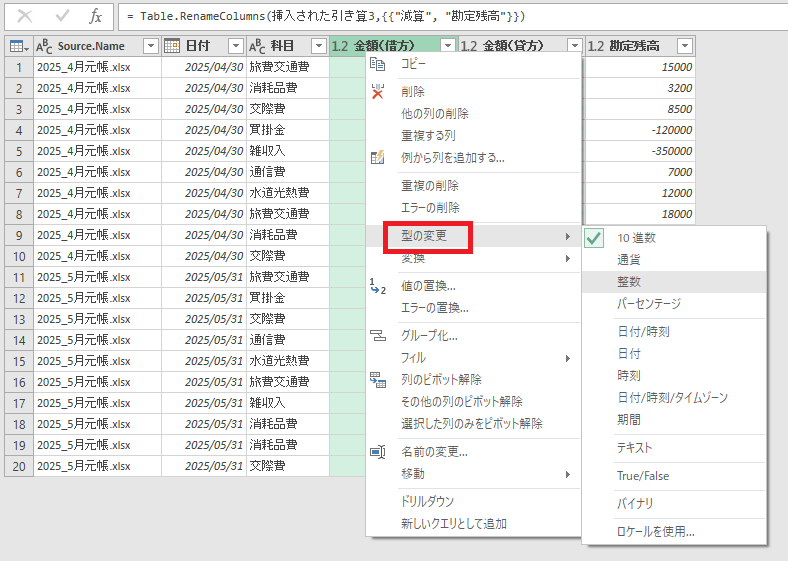The width and height of the screenshot is (788, 561).
Task: Click the ABC type icon on 科目 column
Action: [x=257, y=46]
